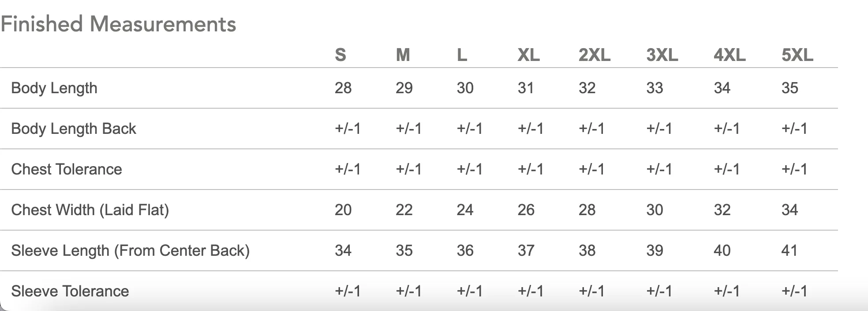This screenshot has width=868, height=311.
Task: Select the M size column header
Action: tap(403, 55)
